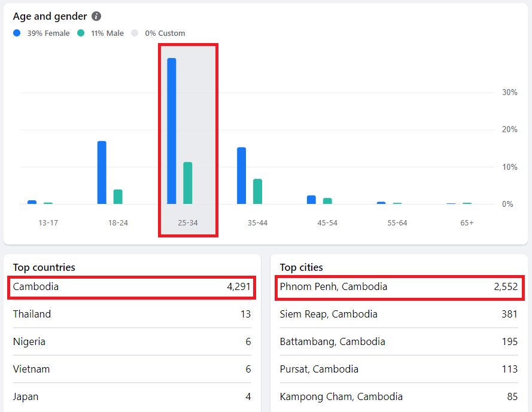Select Phnom Penh, Cambodia city row
The height and width of the screenshot is (412, 532).
click(x=400, y=287)
